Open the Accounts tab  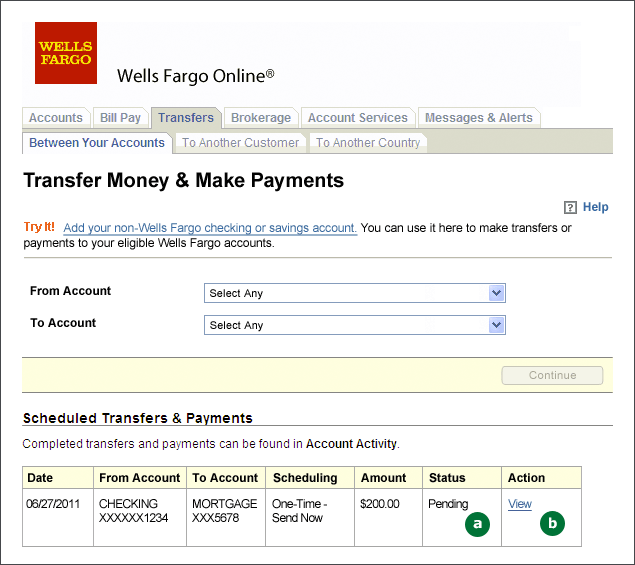coord(55,117)
